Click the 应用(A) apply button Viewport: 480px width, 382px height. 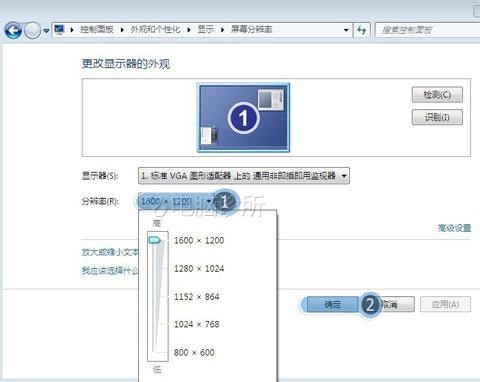tap(445, 304)
